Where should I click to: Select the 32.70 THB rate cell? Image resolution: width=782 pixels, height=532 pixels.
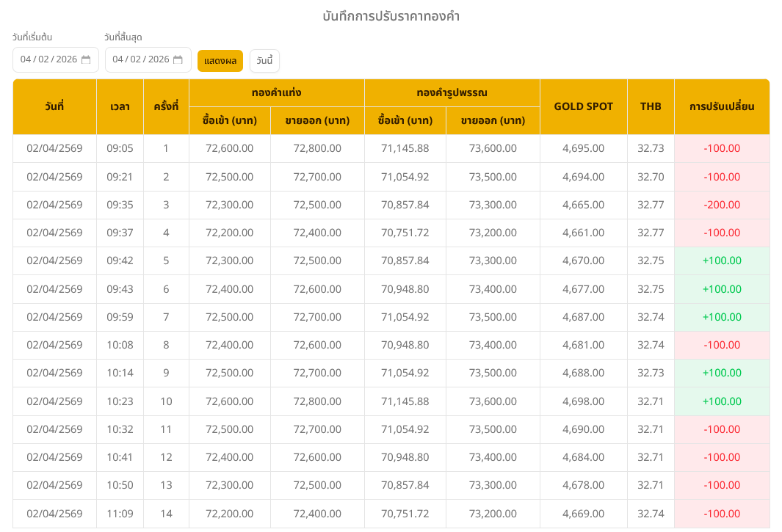651,177
